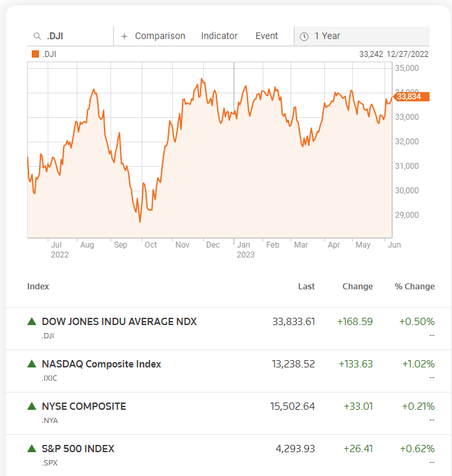The height and width of the screenshot is (476, 452).
Task: Click the clock icon beside 1 Year
Action: [304, 36]
